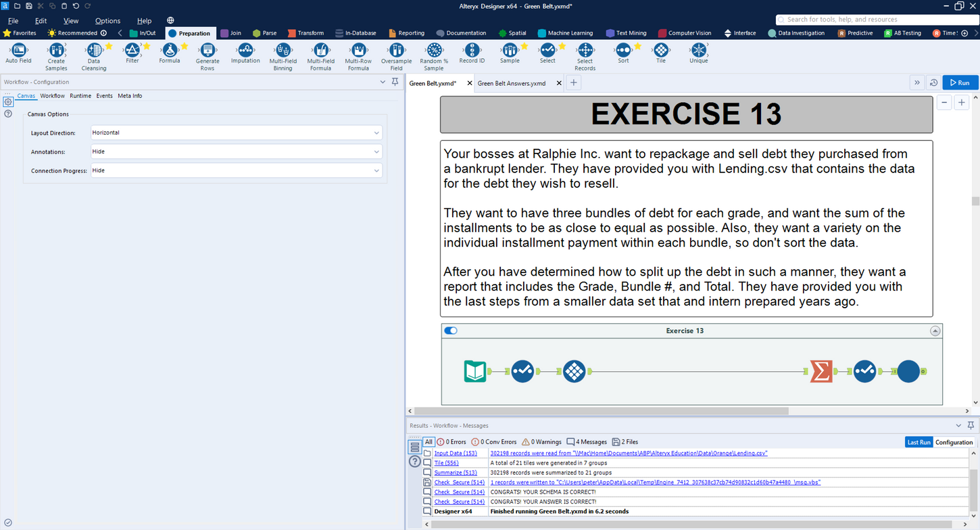The width and height of the screenshot is (980, 530).
Task: Toggle Data Cleansing favorite star
Action: point(109,47)
